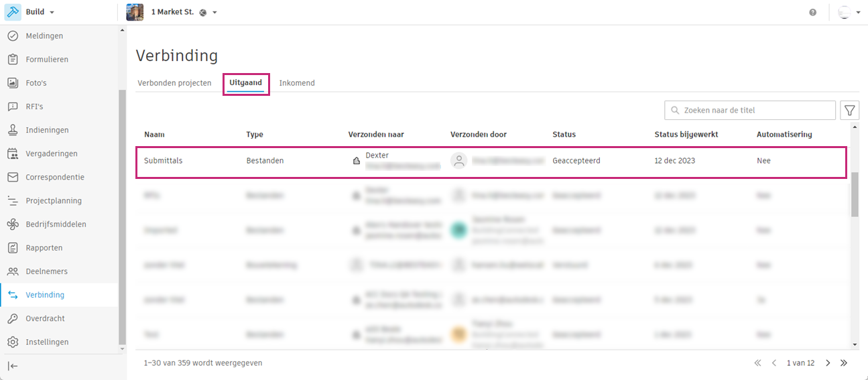Go to next page of results
The width and height of the screenshot is (868, 380).
tap(828, 363)
